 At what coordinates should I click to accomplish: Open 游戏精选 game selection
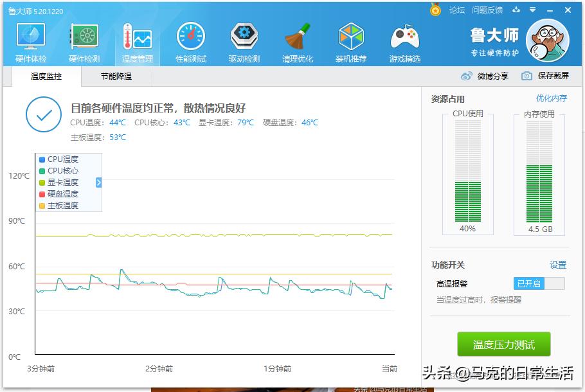point(404,41)
